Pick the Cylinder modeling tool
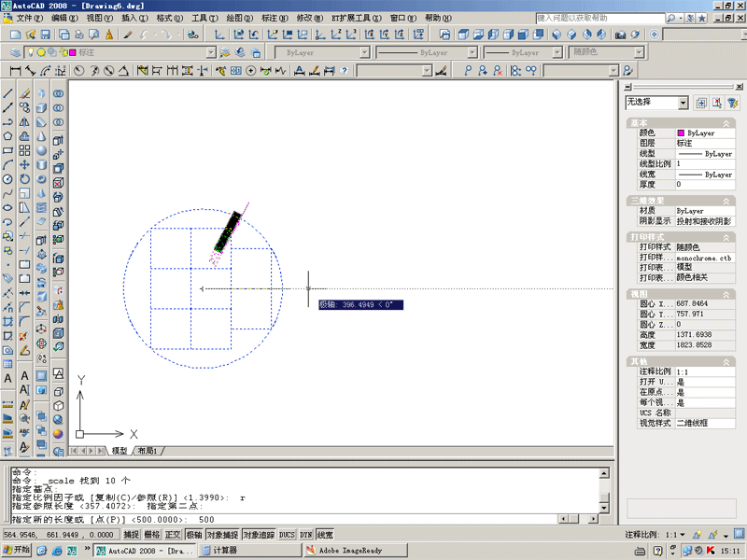 pos(42,165)
